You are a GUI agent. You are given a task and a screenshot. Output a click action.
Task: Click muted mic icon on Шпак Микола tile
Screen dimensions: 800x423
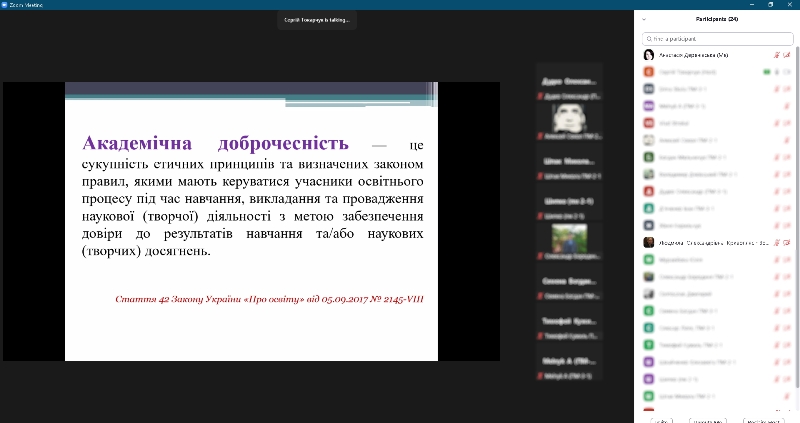pos(540,176)
